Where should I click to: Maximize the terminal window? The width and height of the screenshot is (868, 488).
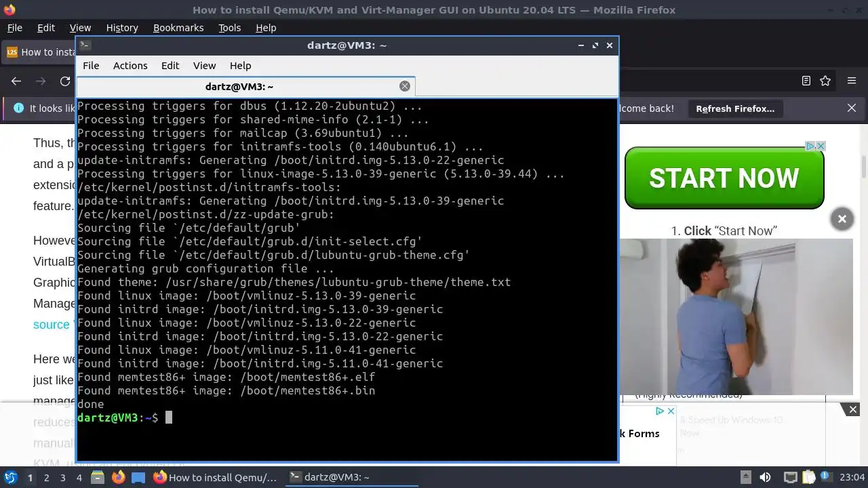click(595, 45)
